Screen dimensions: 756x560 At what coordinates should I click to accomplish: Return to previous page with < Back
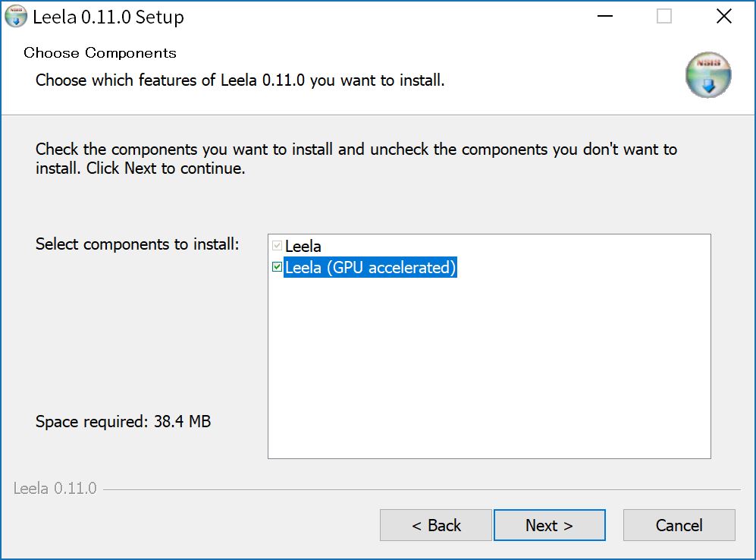coord(436,525)
